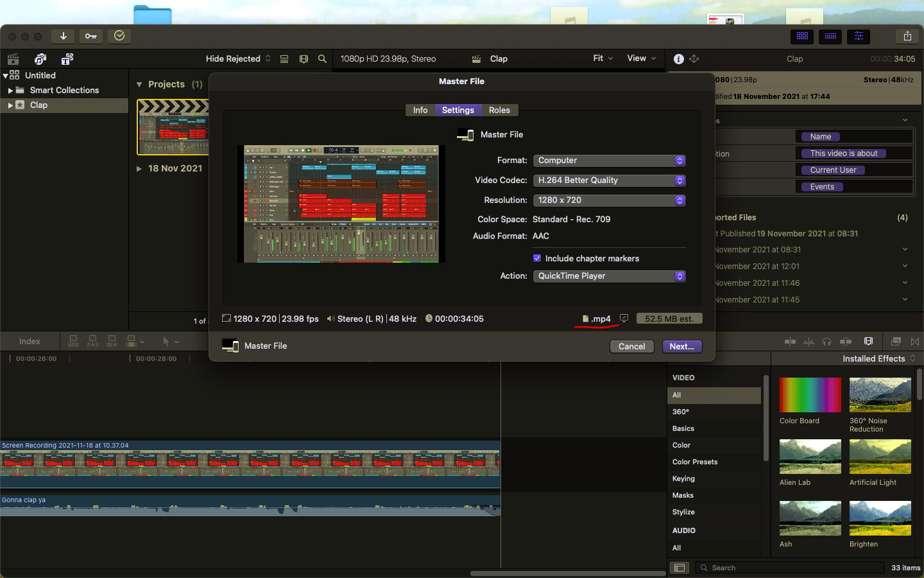This screenshot has height=578, width=924.
Task: Click the browser search magnifier icon
Action: (x=322, y=59)
